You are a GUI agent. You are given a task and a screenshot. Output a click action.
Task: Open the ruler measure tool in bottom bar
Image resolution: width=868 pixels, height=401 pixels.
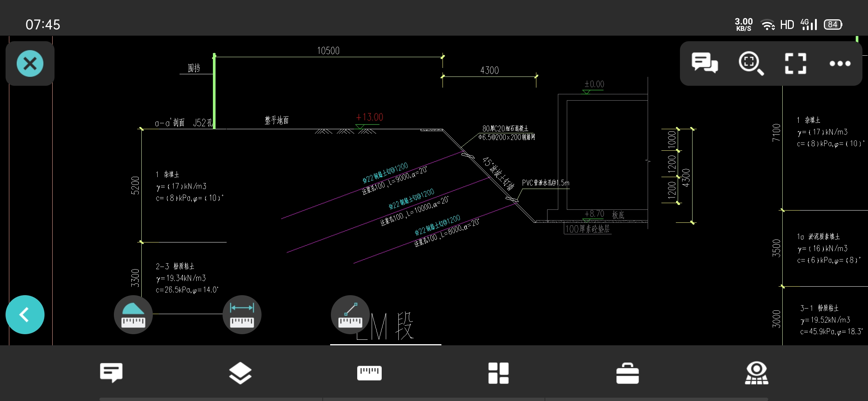pos(369,373)
